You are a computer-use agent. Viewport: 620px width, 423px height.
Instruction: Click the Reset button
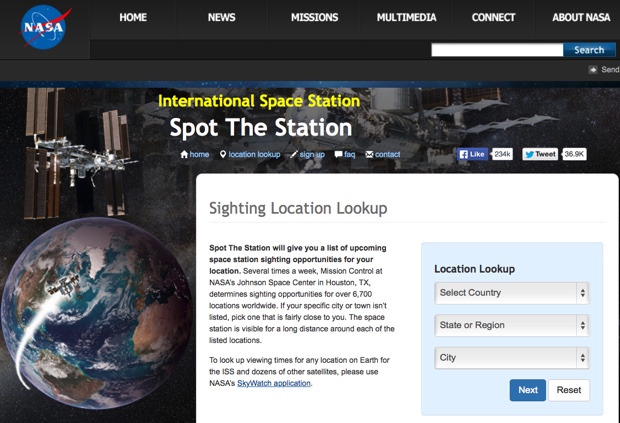pyautogui.click(x=569, y=390)
